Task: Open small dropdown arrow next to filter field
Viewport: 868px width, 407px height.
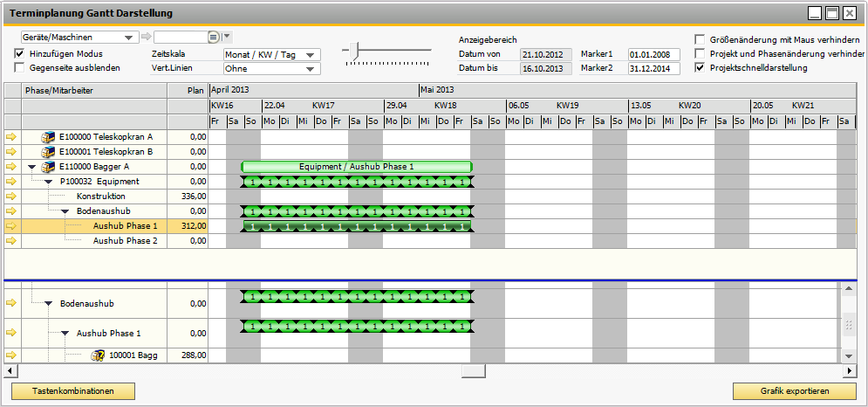Action: click(227, 37)
